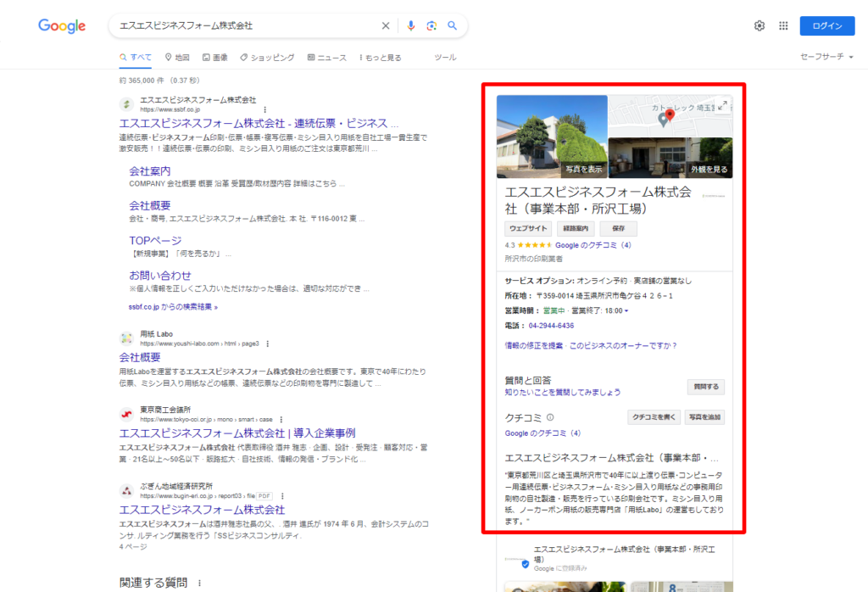Click 経路案内 button

(x=576, y=228)
